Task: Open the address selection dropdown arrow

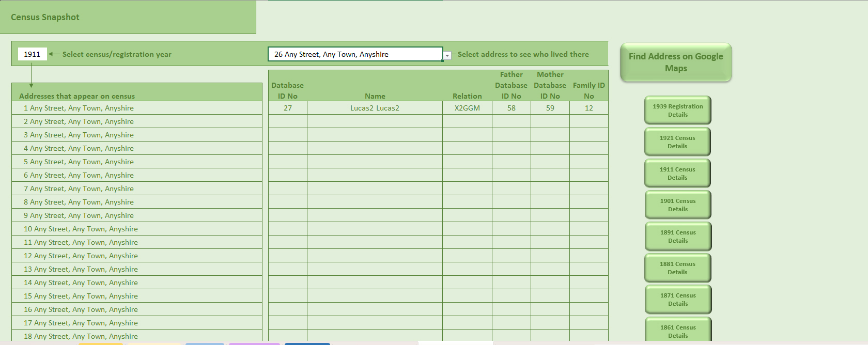Action: (447, 55)
